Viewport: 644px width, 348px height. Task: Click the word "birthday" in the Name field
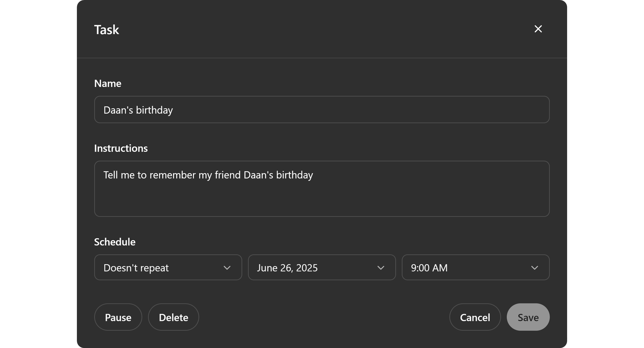click(x=154, y=110)
